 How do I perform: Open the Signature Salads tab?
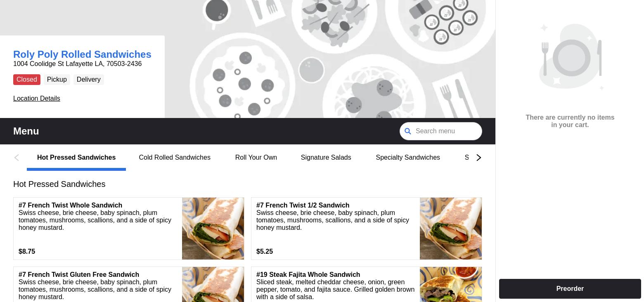click(326, 158)
